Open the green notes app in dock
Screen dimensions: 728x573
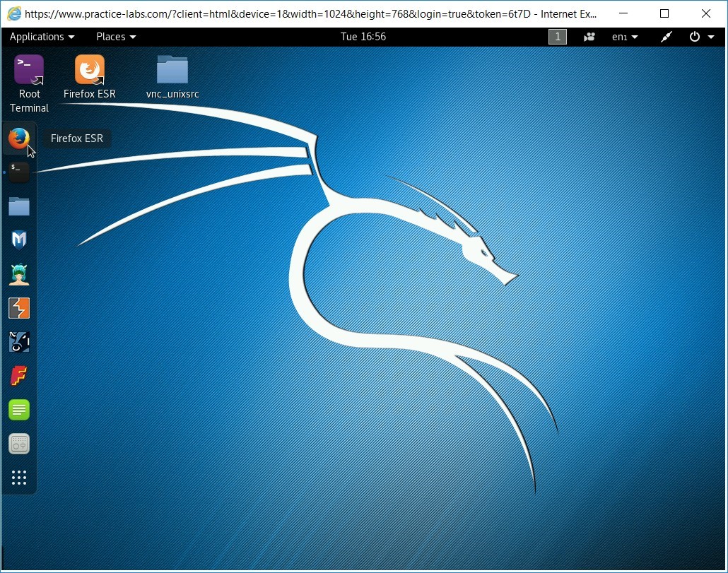(19, 410)
